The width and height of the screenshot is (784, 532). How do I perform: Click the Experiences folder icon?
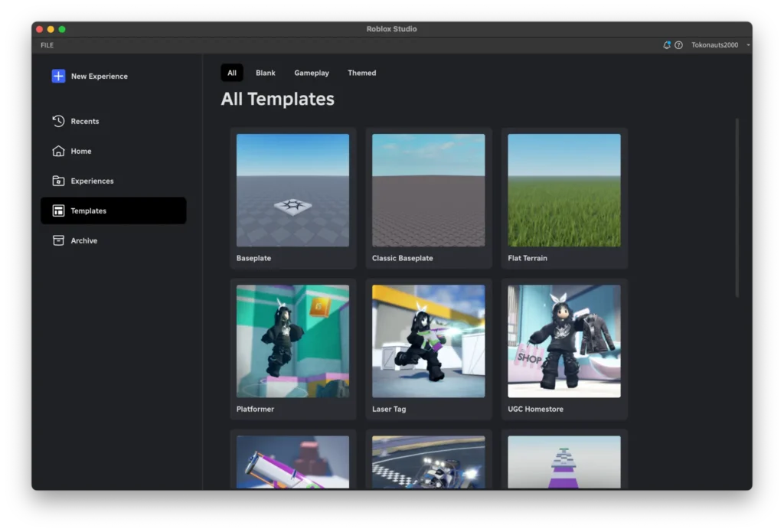click(58, 181)
